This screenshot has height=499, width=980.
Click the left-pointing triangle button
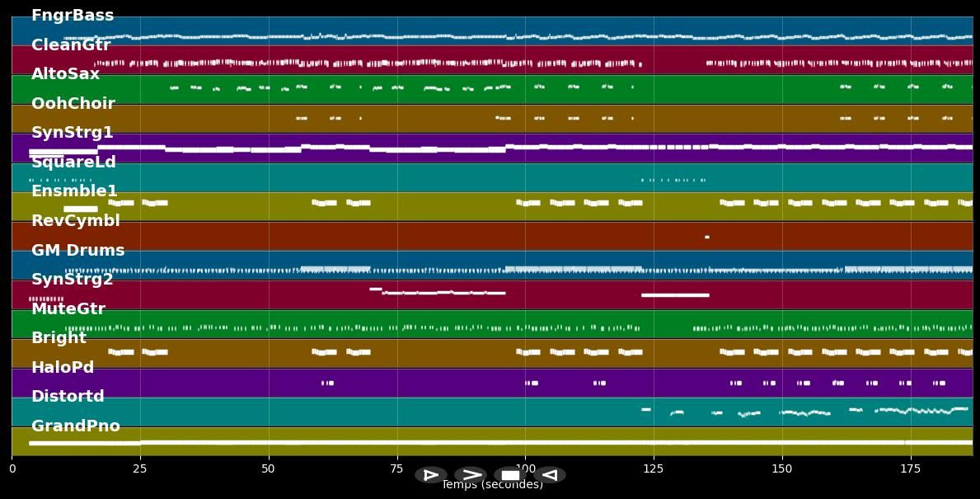coord(550,475)
